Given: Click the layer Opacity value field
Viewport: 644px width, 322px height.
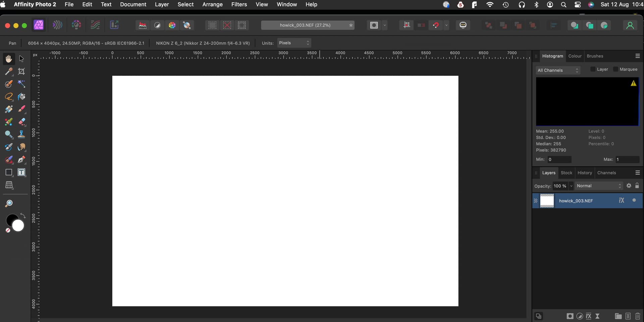Looking at the screenshot, I should tap(559, 186).
